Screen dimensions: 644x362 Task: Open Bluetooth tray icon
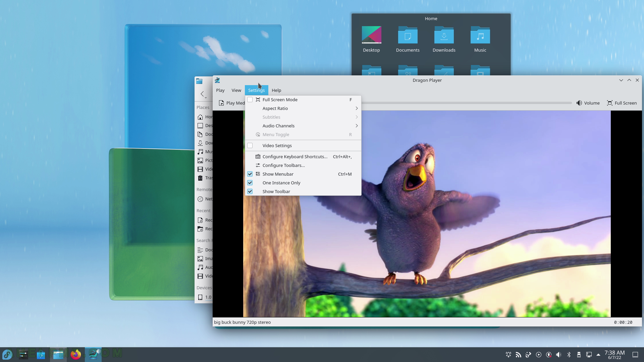coord(569,355)
